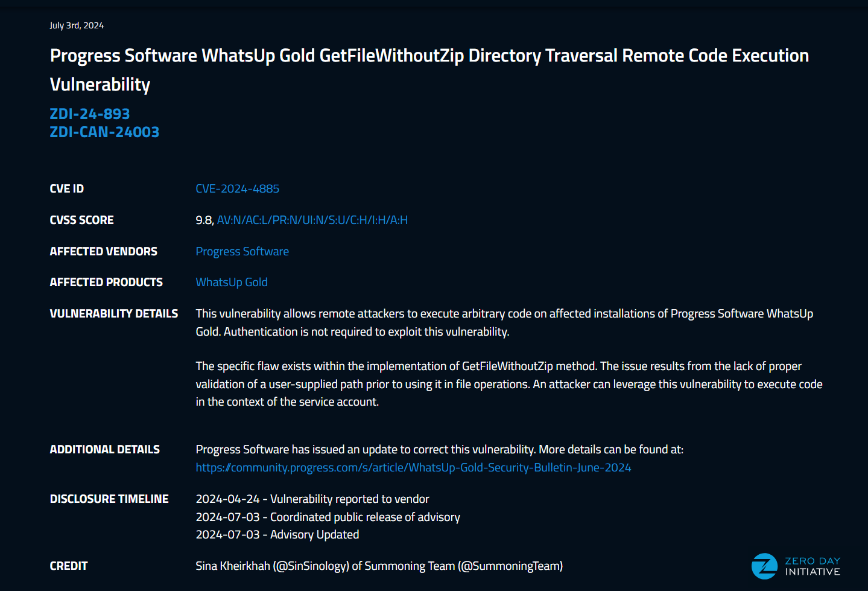The width and height of the screenshot is (868, 591).
Task: Click the VULNERABILITY DETAILS label
Action: tap(113, 314)
